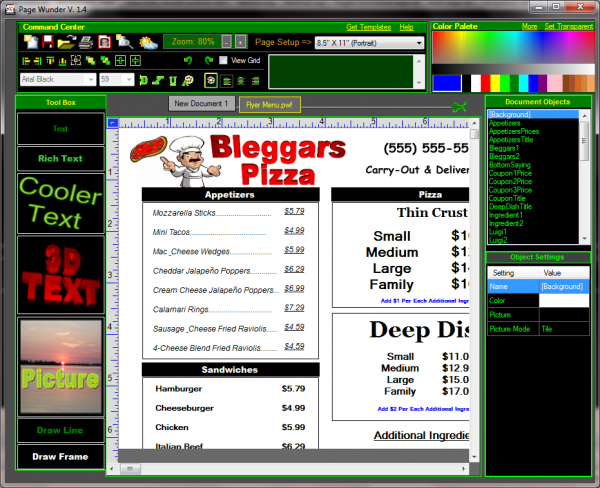Open the Arial Black font dropdown
Viewport: 600px width, 488px height.
[91, 80]
